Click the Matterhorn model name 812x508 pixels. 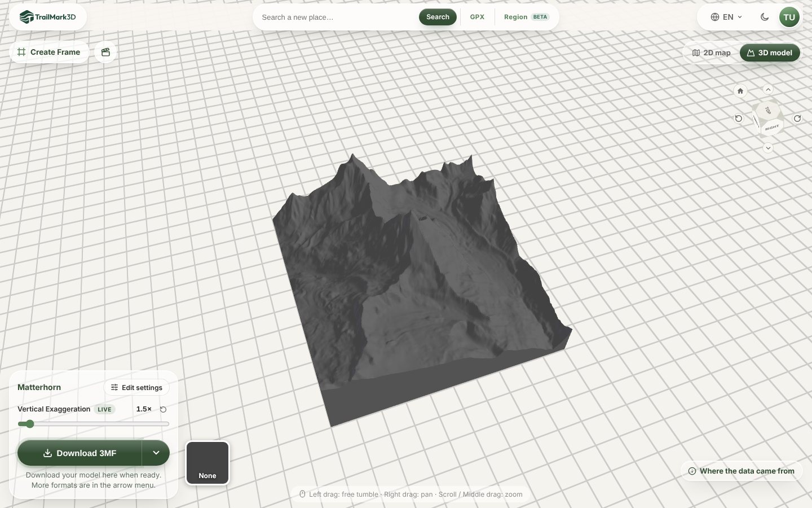pos(39,387)
